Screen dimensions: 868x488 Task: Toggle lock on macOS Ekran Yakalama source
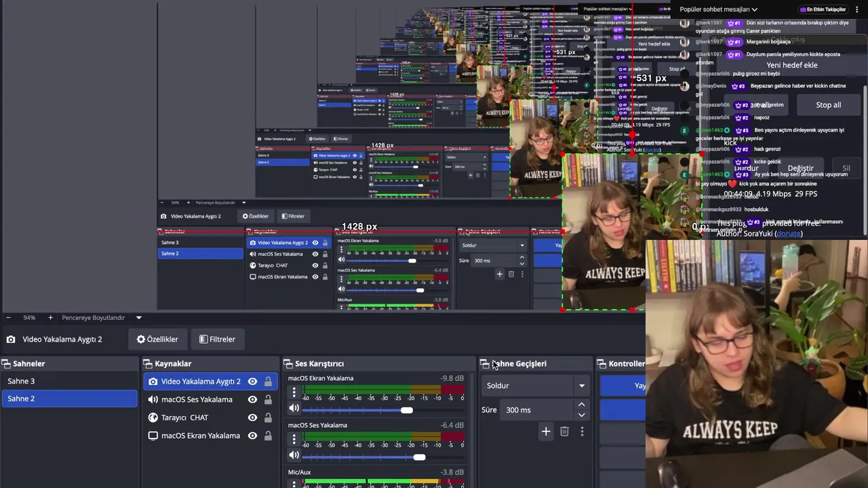[268, 436]
